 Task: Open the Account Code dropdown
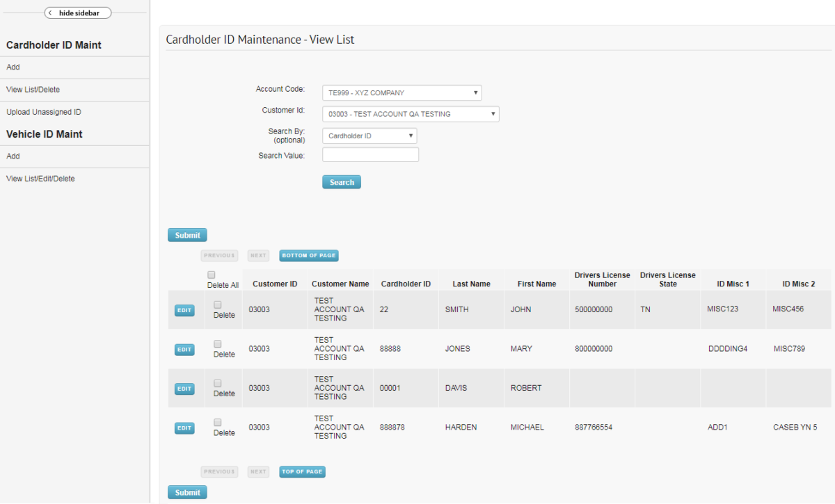coord(401,92)
